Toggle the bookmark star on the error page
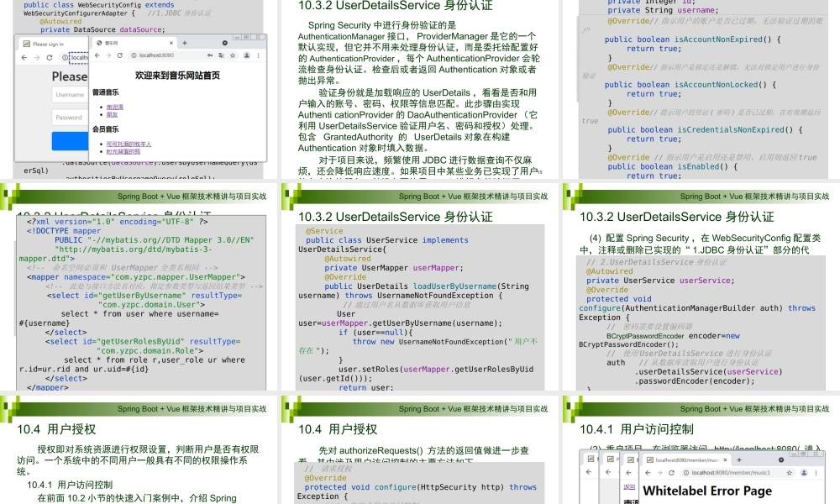Image resolution: width=840 pixels, height=504 pixels. click(x=788, y=474)
